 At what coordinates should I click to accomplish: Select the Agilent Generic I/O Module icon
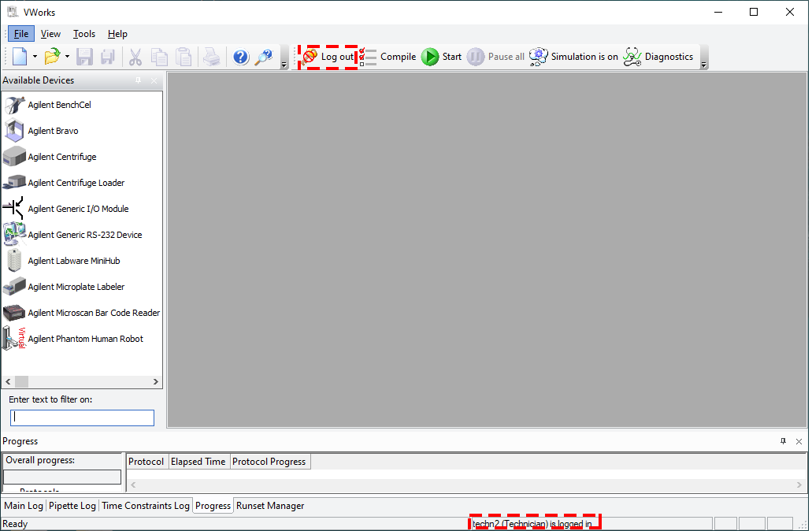pos(13,208)
